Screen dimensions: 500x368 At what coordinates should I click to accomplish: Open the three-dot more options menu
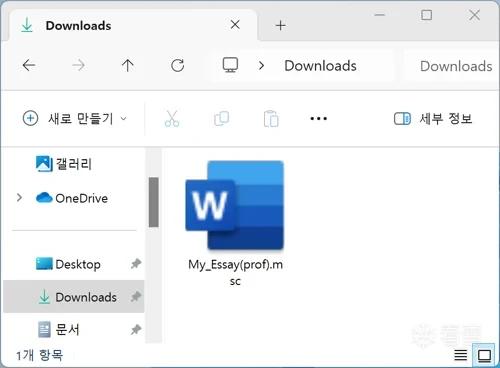(x=318, y=118)
